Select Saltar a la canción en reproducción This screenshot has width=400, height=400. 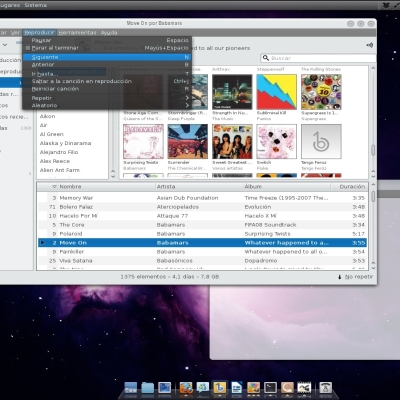pyautogui.click(x=107, y=81)
